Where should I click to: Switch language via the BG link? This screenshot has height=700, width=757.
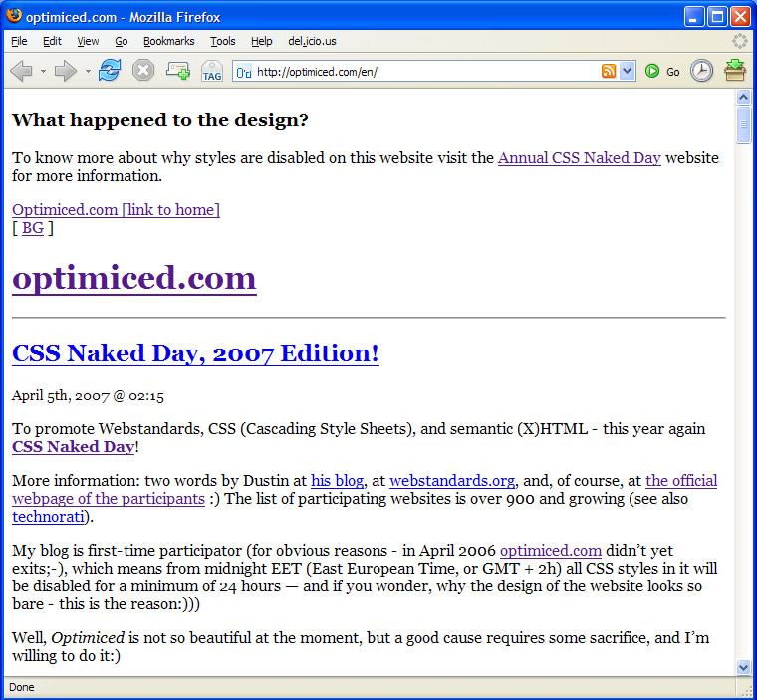pos(33,227)
